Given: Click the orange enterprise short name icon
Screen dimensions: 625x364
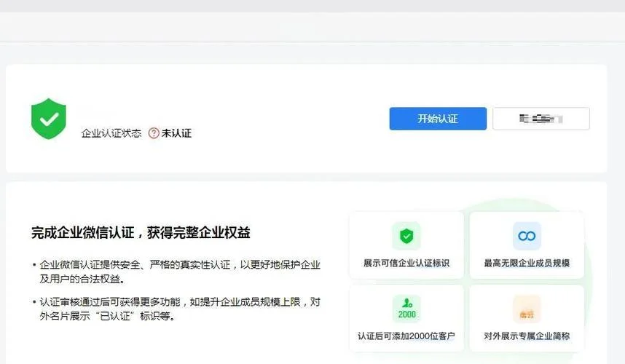Looking at the screenshot, I should (x=527, y=309).
